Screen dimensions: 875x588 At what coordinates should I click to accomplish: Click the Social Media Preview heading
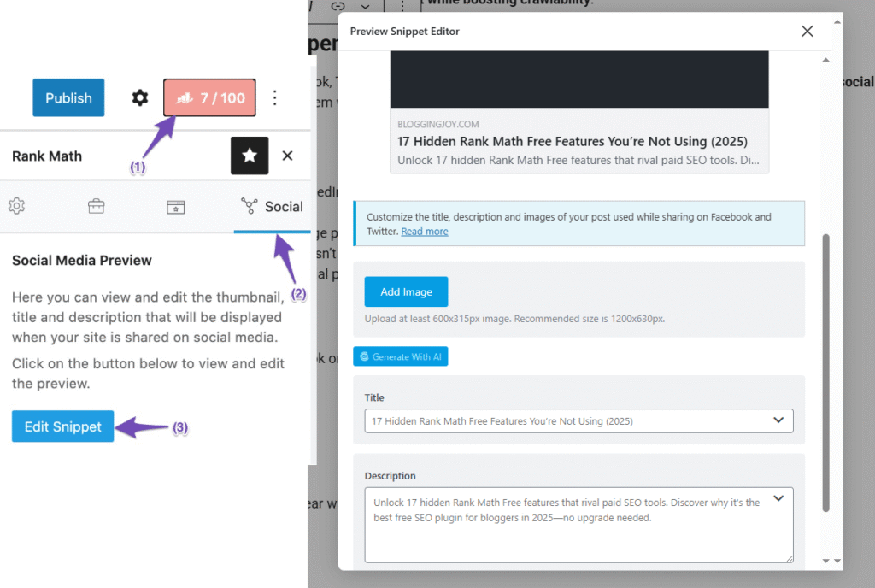pyautogui.click(x=82, y=261)
